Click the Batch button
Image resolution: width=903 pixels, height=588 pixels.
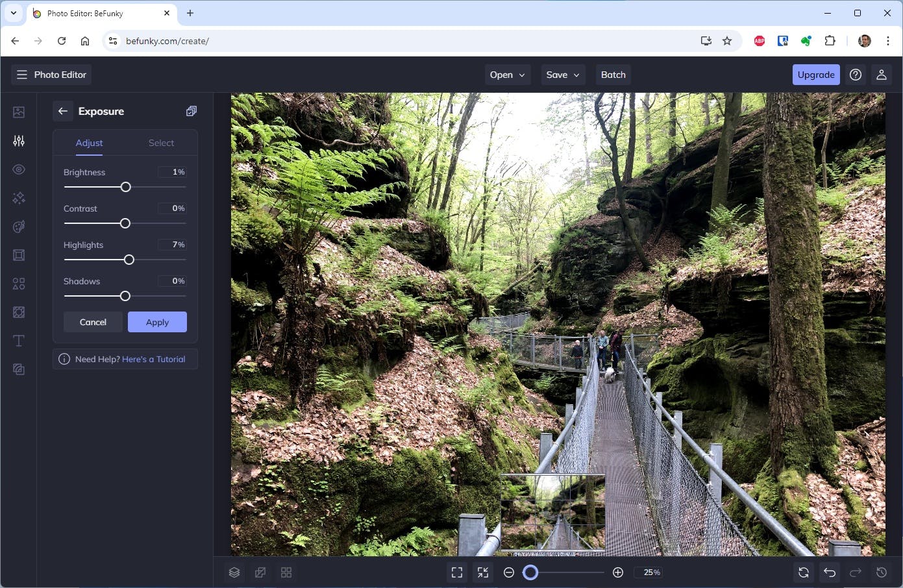pos(613,75)
